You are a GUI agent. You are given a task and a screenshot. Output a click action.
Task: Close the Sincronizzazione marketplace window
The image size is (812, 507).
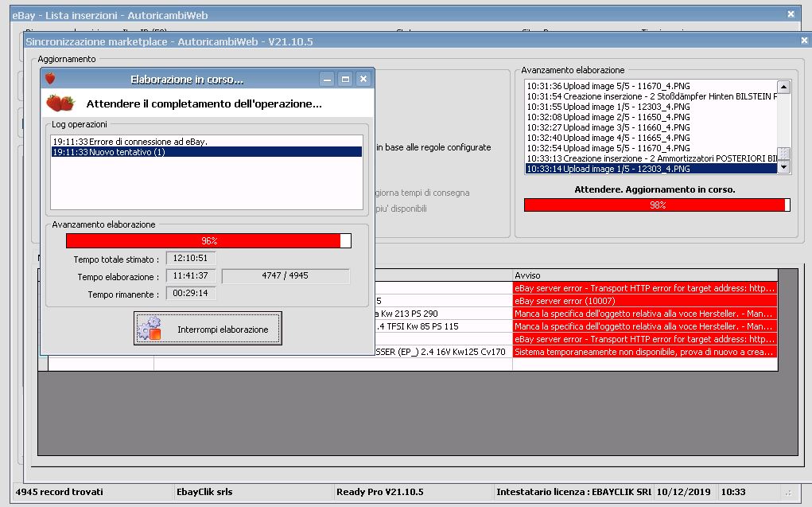(x=804, y=40)
